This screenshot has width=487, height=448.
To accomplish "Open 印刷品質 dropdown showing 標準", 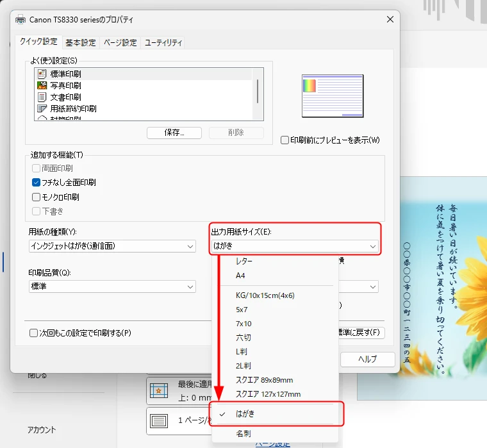I will [112, 286].
